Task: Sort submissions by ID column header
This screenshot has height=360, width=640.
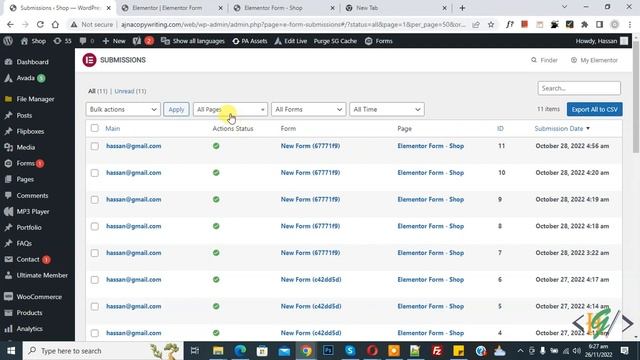Action: tap(500, 129)
